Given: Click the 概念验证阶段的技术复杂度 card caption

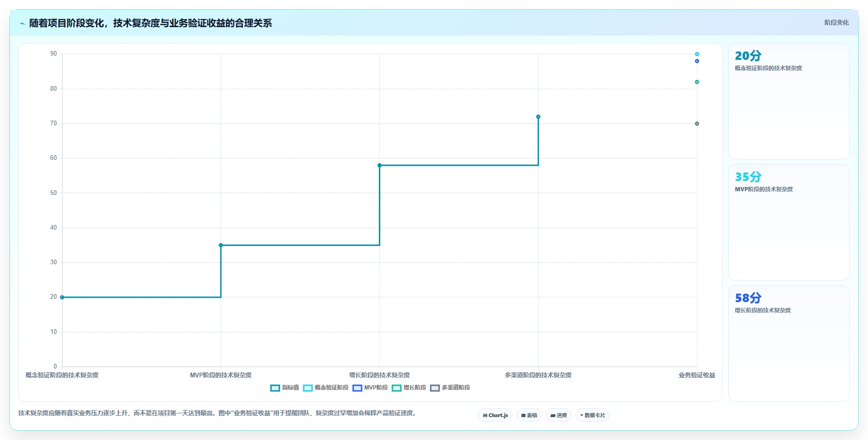Looking at the screenshot, I should pos(768,68).
